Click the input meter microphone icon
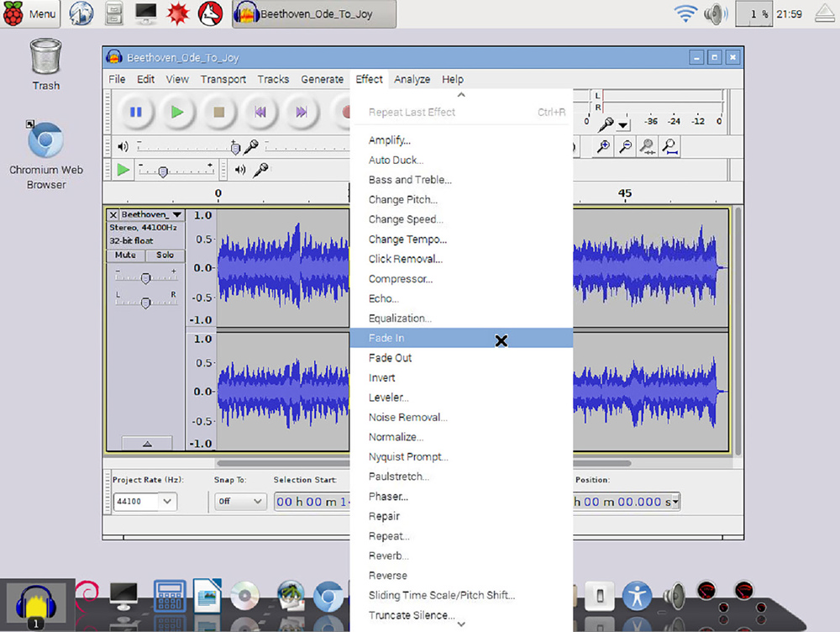This screenshot has width=840, height=632. [606, 124]
